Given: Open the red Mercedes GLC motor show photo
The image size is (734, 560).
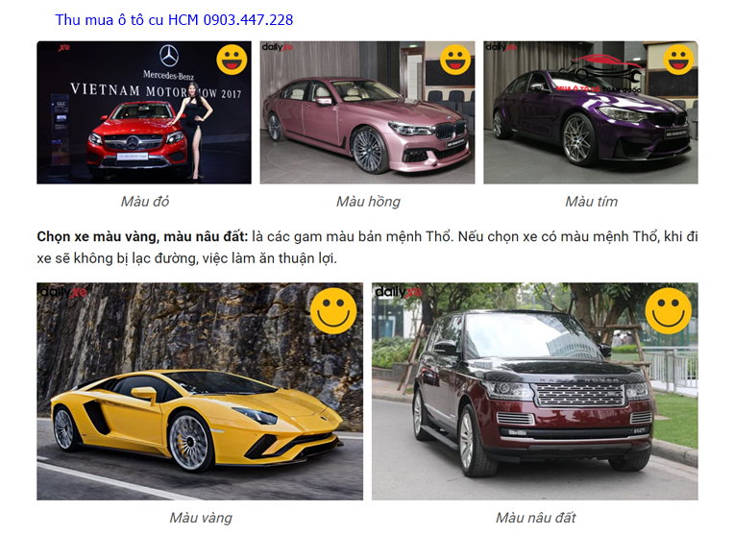Looking at the screenshot, I should (144, 112).
